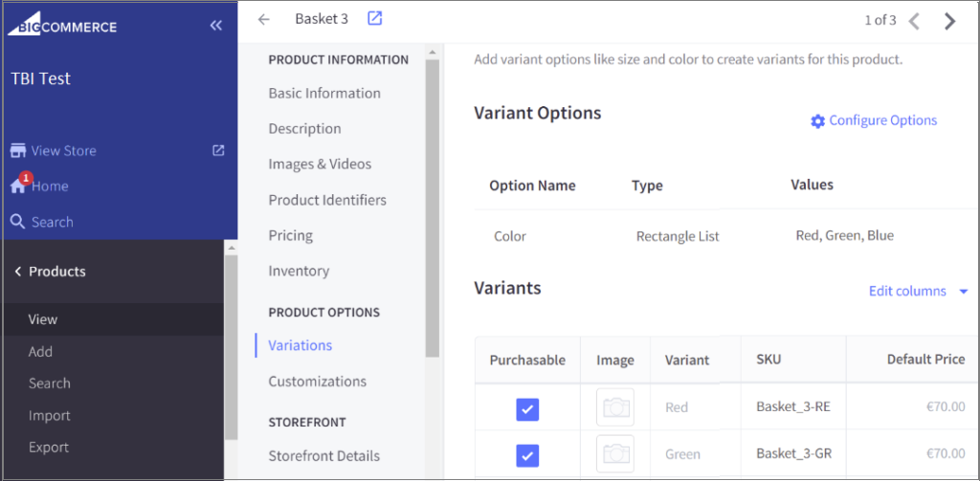Jump to Variations section
The height and width of the screenshot is (481, 980).
tap(300, 345)
